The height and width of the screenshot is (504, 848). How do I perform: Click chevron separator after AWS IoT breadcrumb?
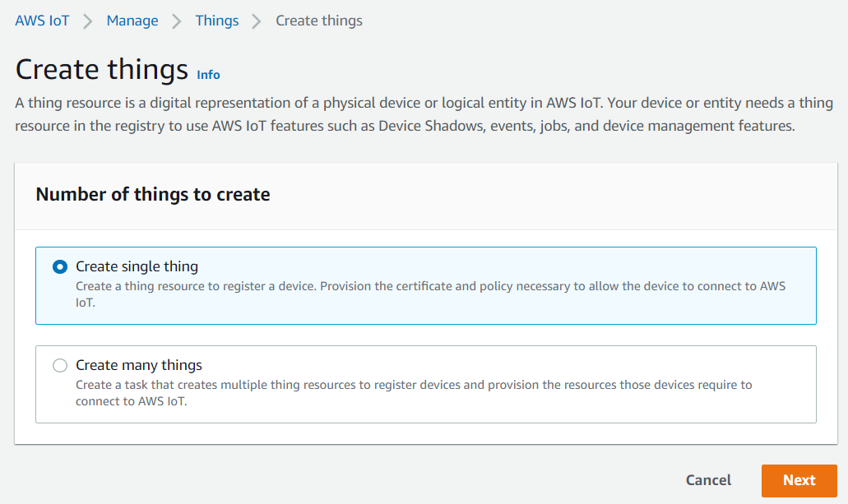pyautogui.click(x=88, y=21)
